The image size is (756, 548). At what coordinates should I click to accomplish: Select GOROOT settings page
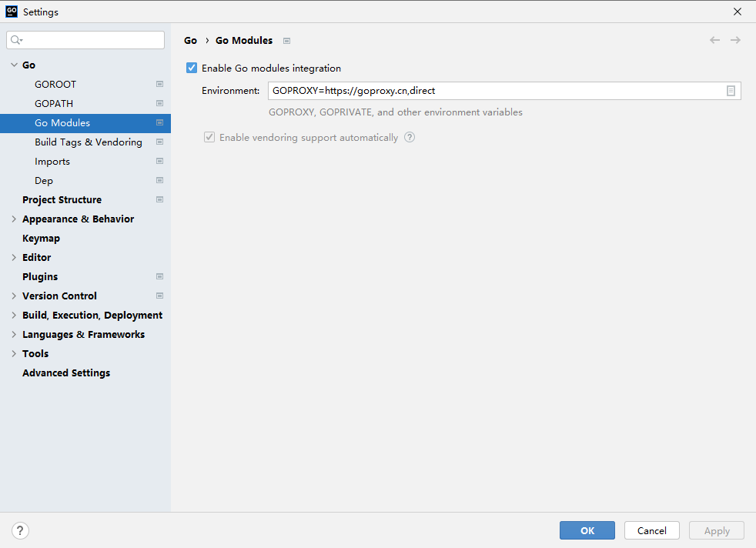[x=85, y=85]
